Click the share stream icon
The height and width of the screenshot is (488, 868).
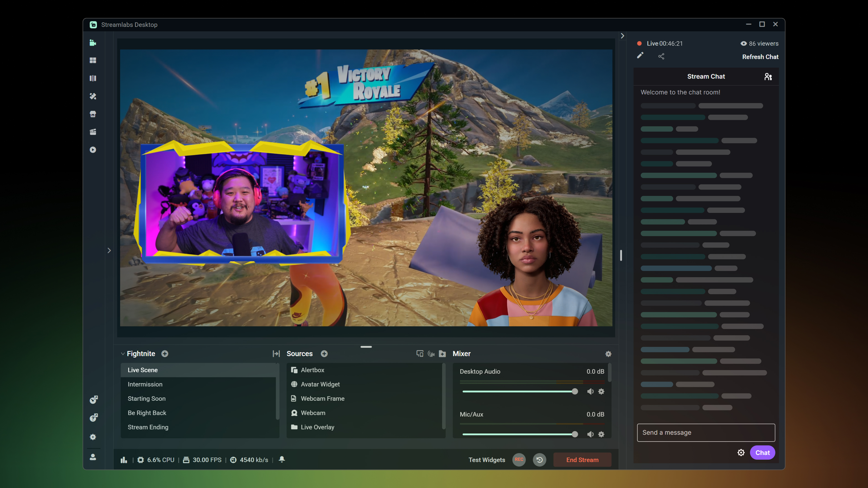pyautogui.click(x=661, y=56)
